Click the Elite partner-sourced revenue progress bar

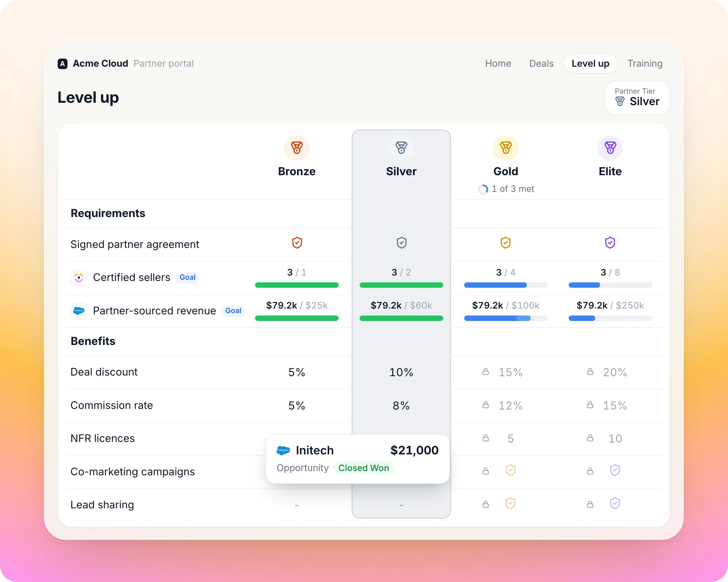[x=610, y=318]
